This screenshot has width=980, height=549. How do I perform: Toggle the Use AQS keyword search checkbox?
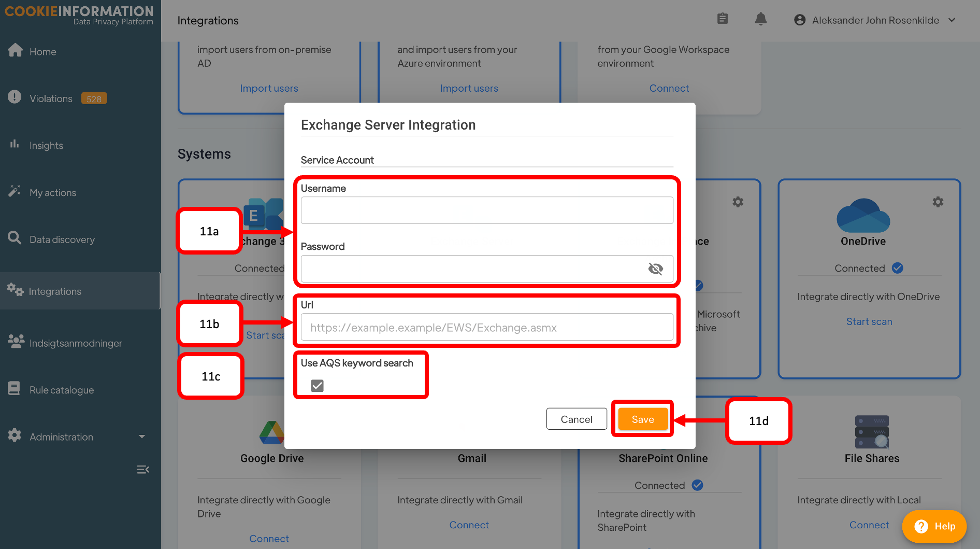pyautogui.click(x=317, y=386)
